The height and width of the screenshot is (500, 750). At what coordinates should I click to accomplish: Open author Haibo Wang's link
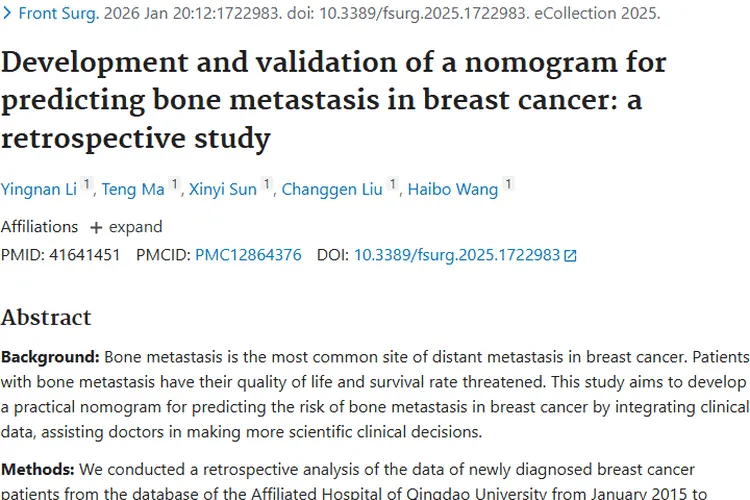[x=452, y=189]
